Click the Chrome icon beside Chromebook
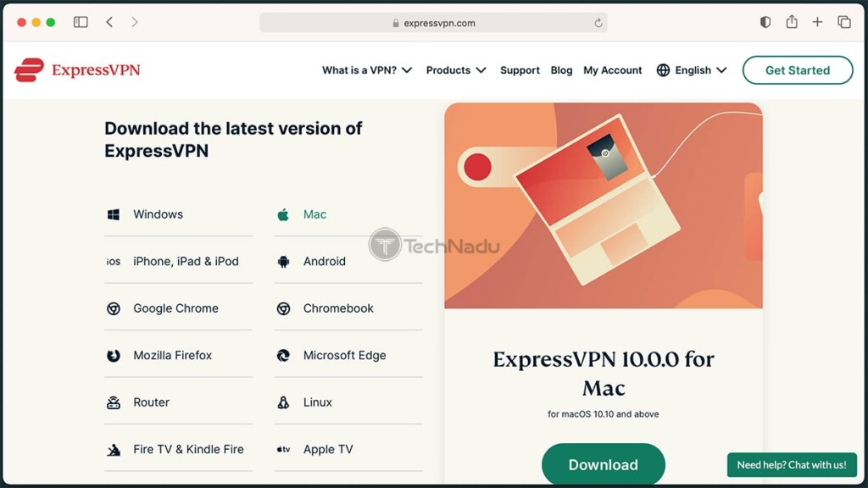 (x=283, y=308)
